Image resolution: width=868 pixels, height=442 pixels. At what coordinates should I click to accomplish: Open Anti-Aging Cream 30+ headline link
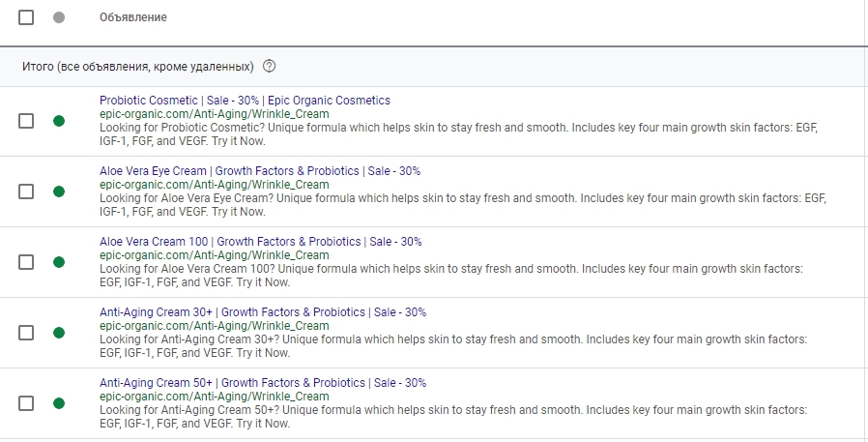(x=263, y=312)
